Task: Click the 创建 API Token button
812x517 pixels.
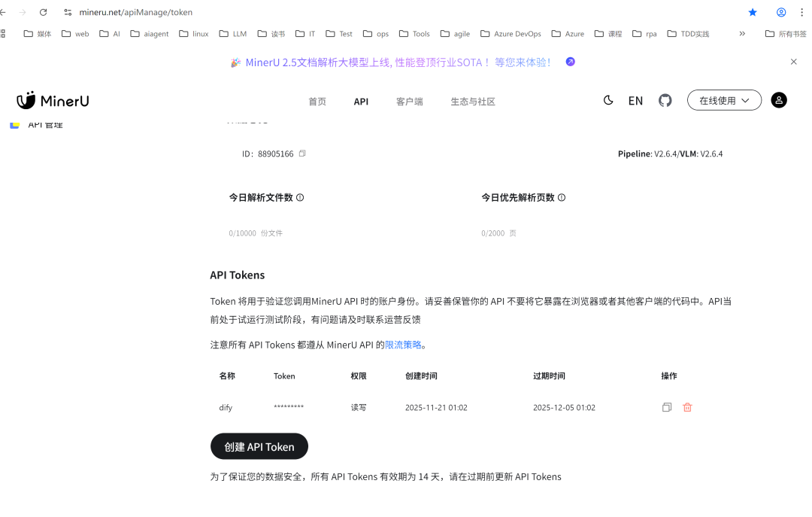Action: [259, 446]
